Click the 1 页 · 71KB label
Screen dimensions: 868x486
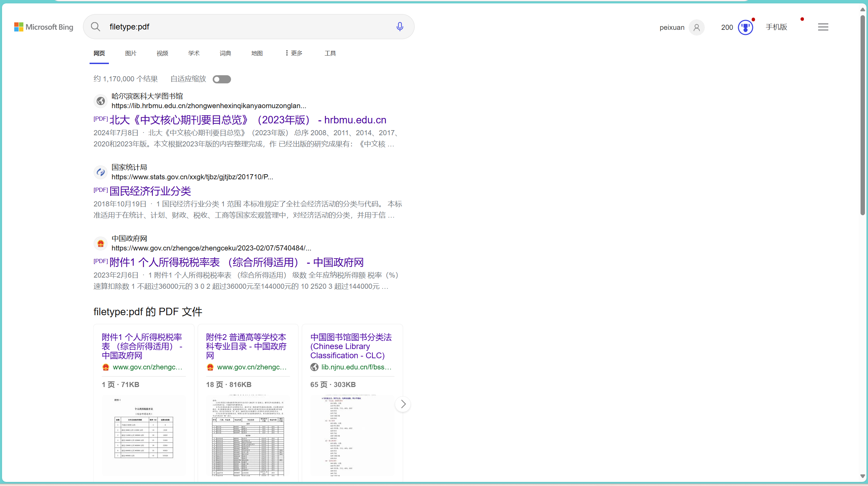[120, 385]
